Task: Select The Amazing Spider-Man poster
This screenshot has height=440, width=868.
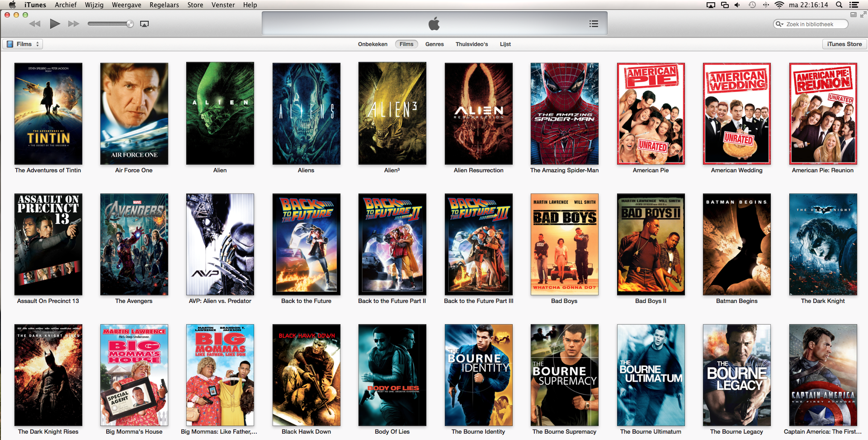Action: 565,114
